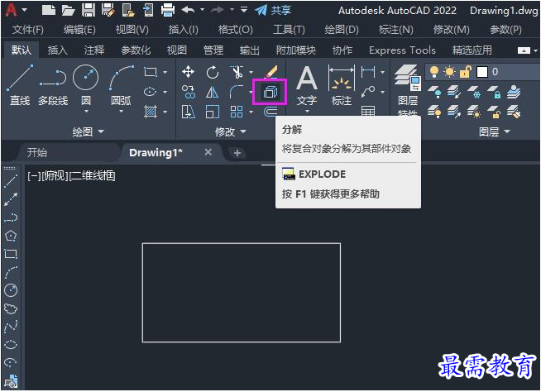The width and height of the screenshot is (541, 392).
Task: Select the 圆弧 arc tool in ribbon
Action: tap(121, 84)
